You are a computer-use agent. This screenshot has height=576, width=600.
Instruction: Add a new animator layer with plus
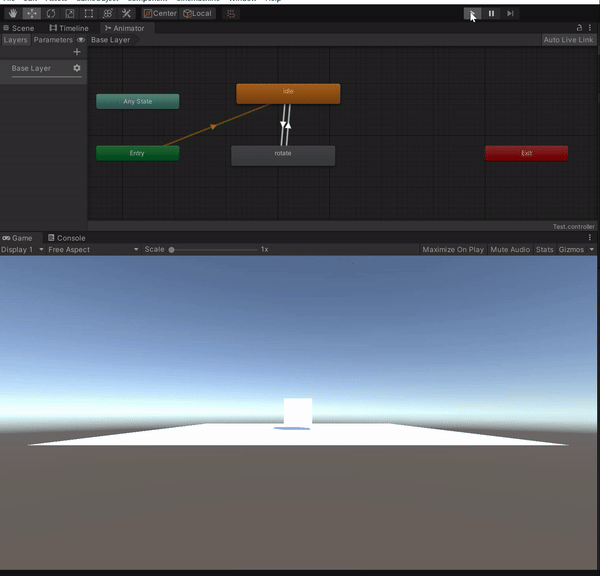(x=77, y=52)
